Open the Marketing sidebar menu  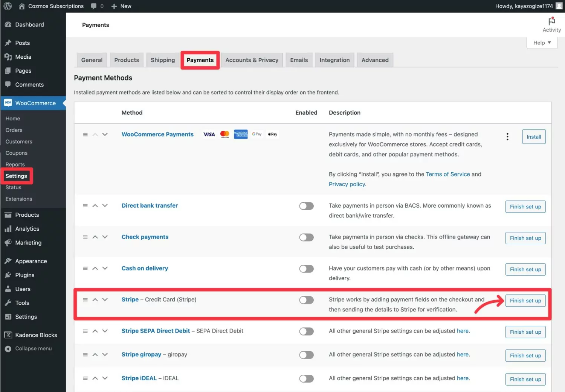click(28, 243)
